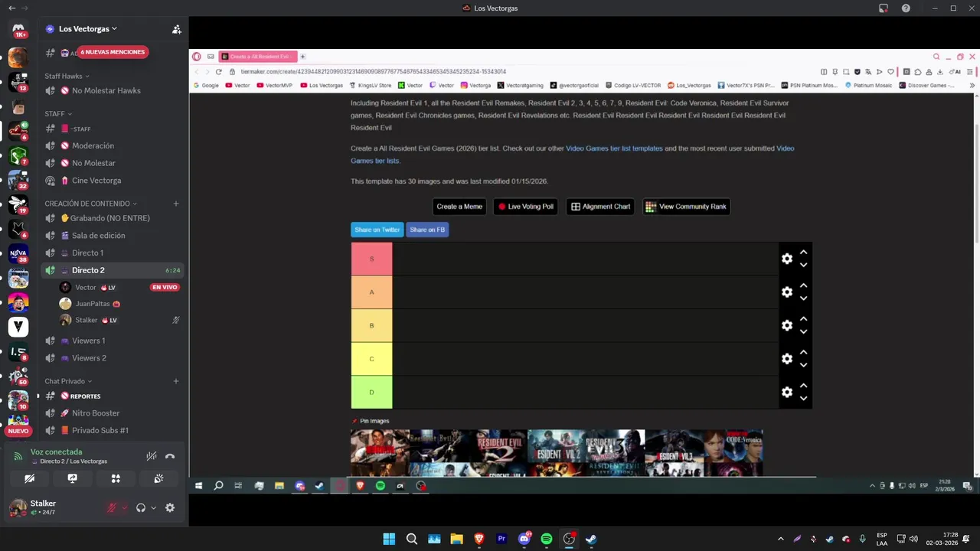Click Create a Meme in streamed page

tap(459, 207)
